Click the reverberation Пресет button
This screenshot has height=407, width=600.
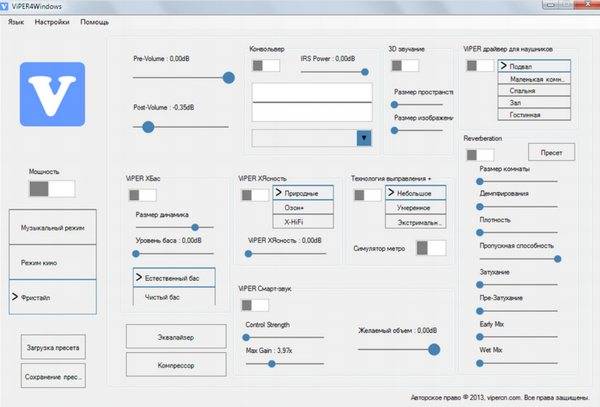pyautogui.click(x=551, y=152)
